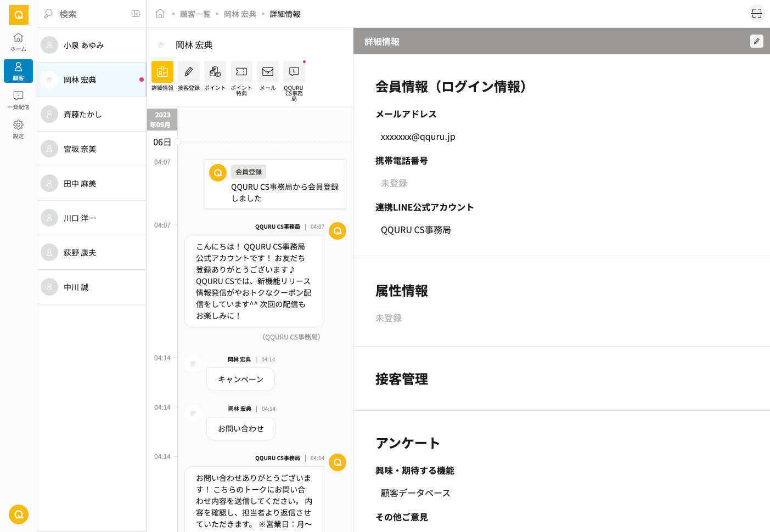The image size is (770, 532).
Task: Click the edit pencil in 詳細情報 header
Action: coord(756,41)
